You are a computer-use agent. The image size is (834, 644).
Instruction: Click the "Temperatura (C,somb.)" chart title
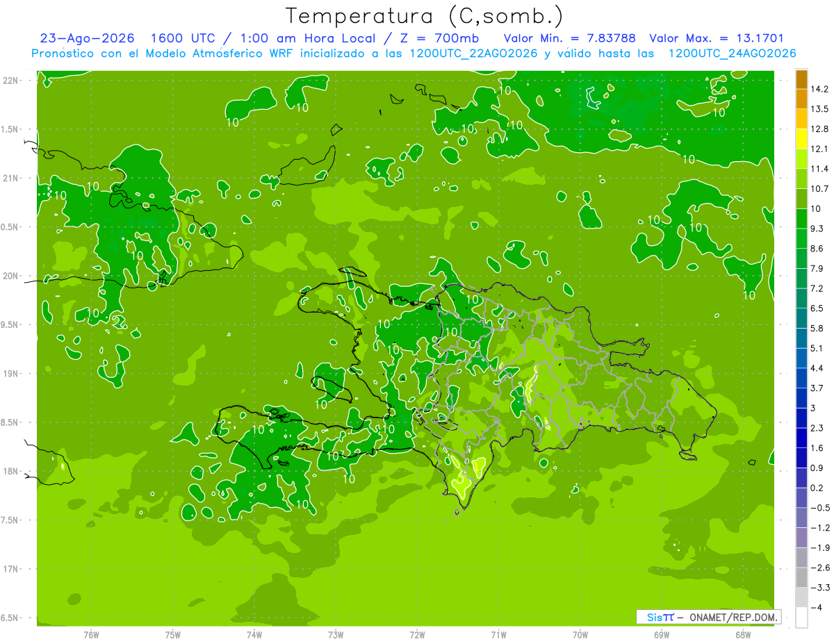[425, 17]
